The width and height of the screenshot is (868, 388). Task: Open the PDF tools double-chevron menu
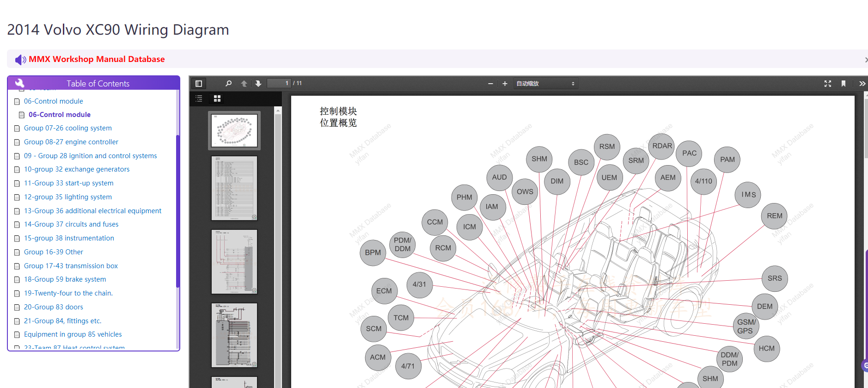coord(862,84)
